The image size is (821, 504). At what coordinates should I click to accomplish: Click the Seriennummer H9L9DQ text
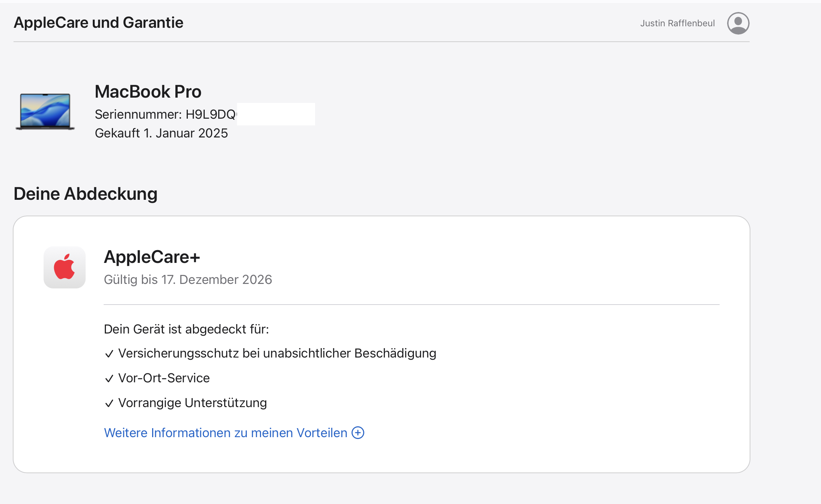pos(165,114)
